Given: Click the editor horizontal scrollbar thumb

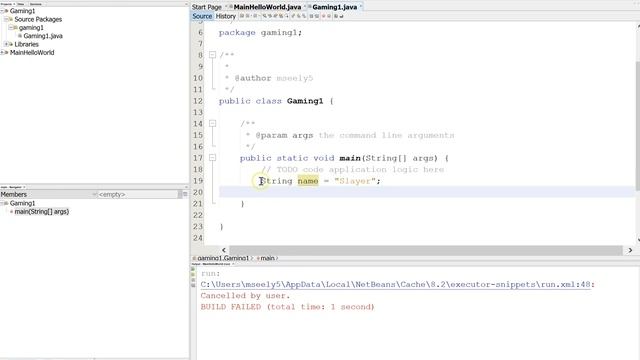Looking at the screenshot, I should coord(426,250).
